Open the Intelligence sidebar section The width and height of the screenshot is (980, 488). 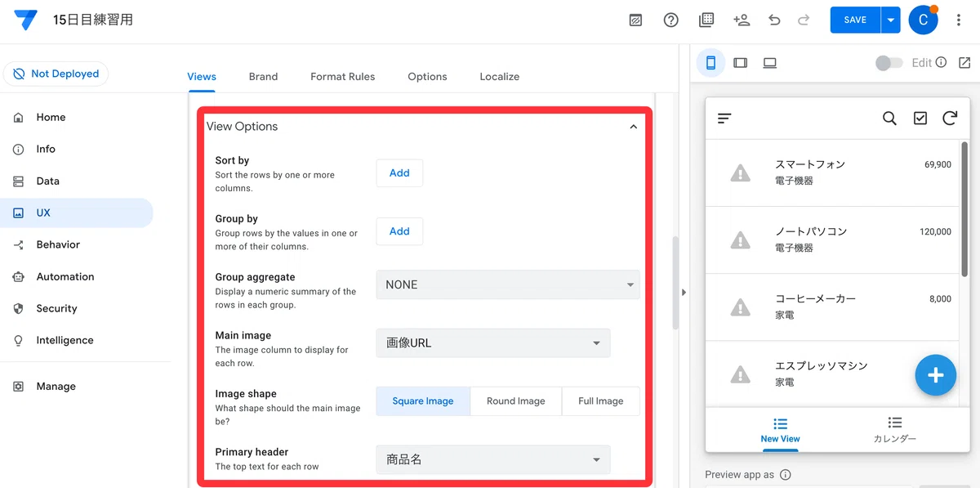pyautogui.click(x=78, y=340)
